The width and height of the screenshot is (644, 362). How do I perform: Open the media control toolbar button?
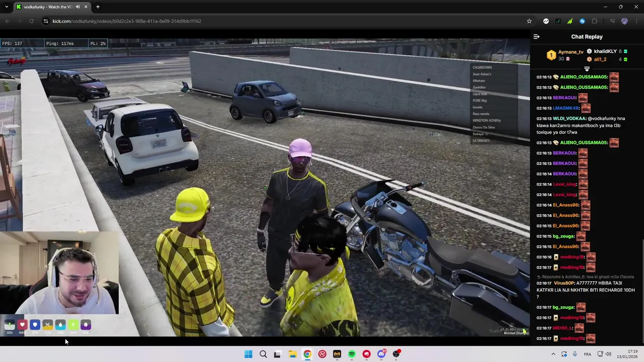[612, 21]
